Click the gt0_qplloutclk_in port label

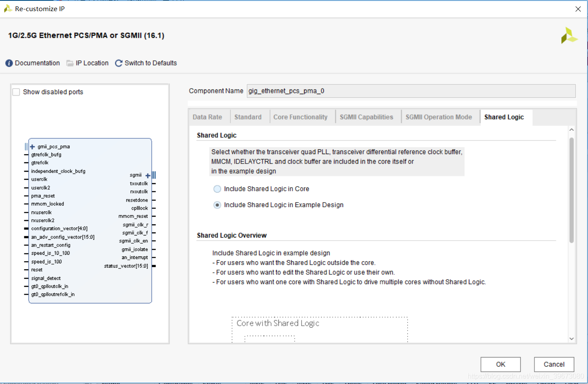[50, 287]
